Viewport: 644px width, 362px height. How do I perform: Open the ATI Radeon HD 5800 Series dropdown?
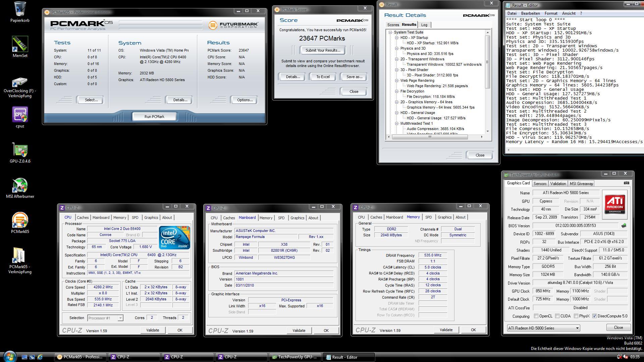(x=543, y=328)
